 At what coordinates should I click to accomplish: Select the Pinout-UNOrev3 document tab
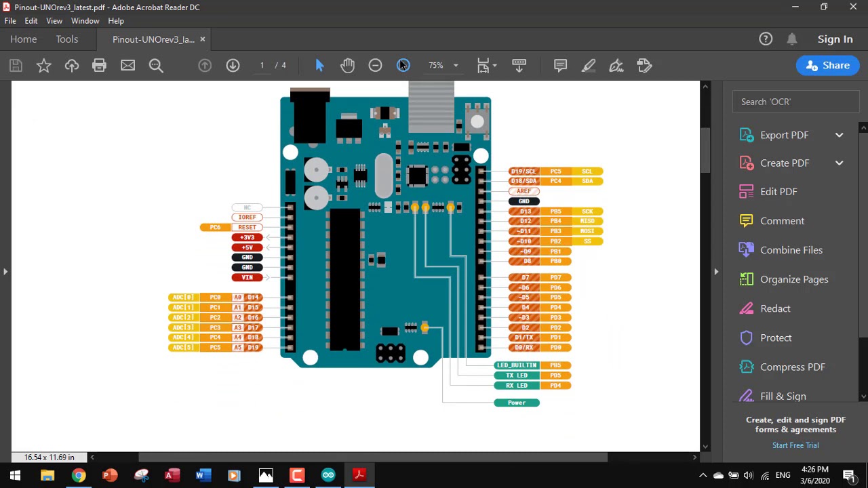(153, 39)
